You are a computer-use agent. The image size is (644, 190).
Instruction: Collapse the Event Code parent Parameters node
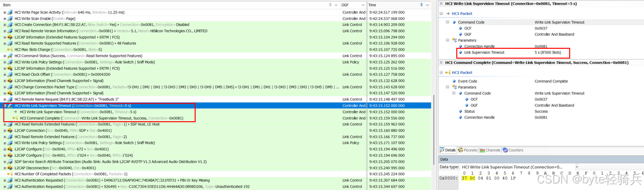[x=448, y=87]
